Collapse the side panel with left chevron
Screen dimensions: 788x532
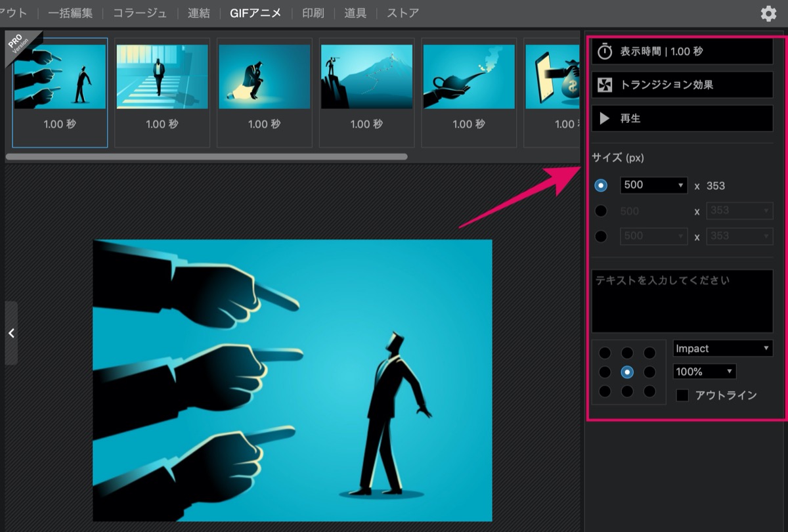pos(11,333)
